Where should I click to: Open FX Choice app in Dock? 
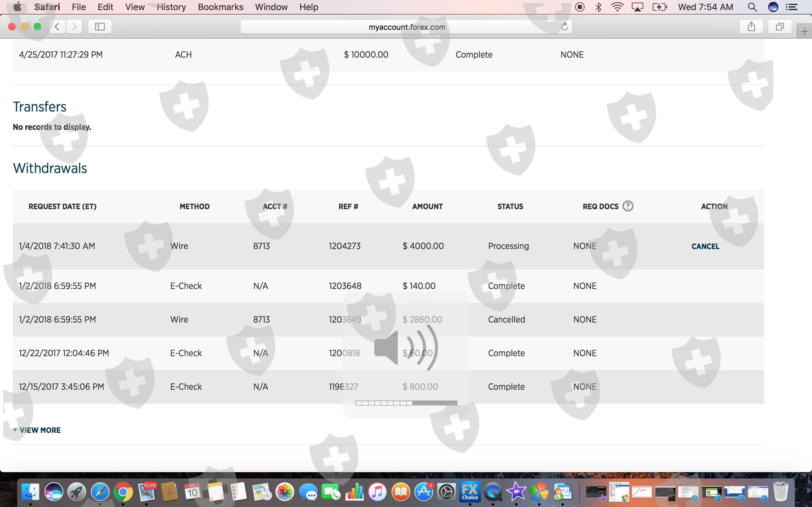[x=470, y=492]
